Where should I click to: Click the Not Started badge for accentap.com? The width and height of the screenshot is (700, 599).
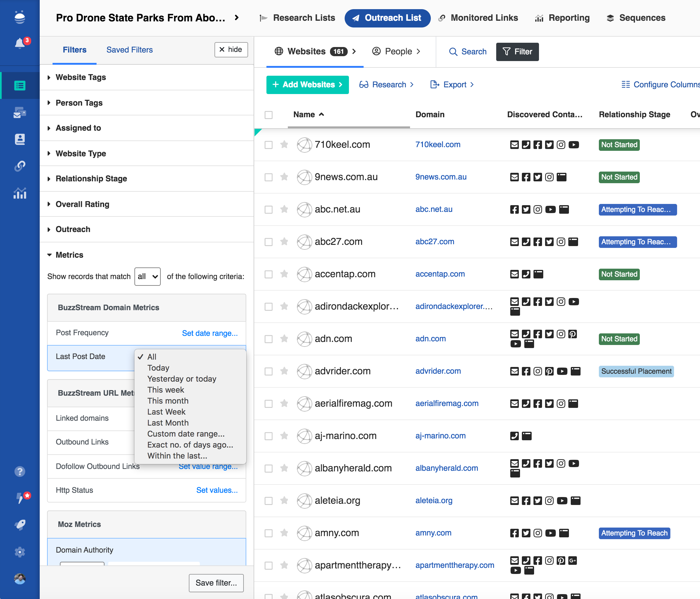point(619,274)
